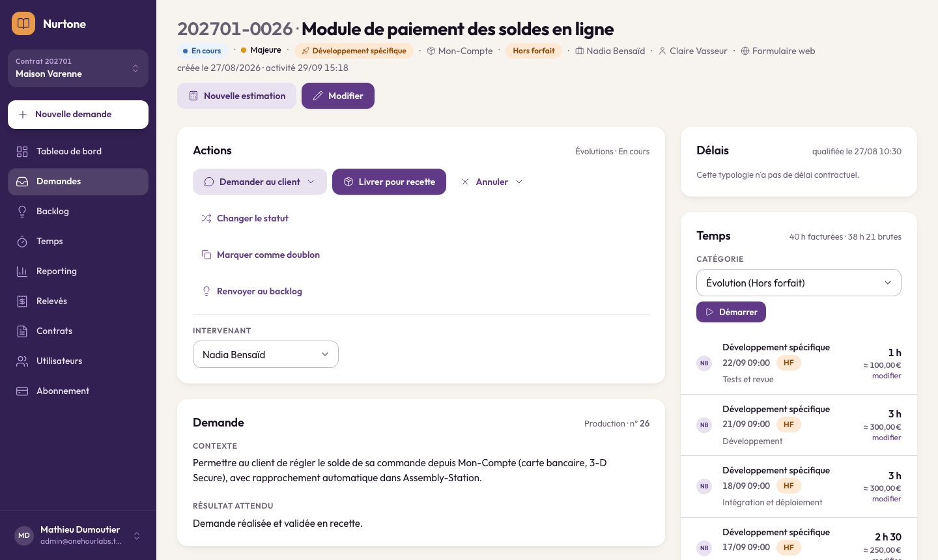938x560 pixels.
Task: Click the Reporting chart icon
Action: pyautogui.click(x=22, y=271)
